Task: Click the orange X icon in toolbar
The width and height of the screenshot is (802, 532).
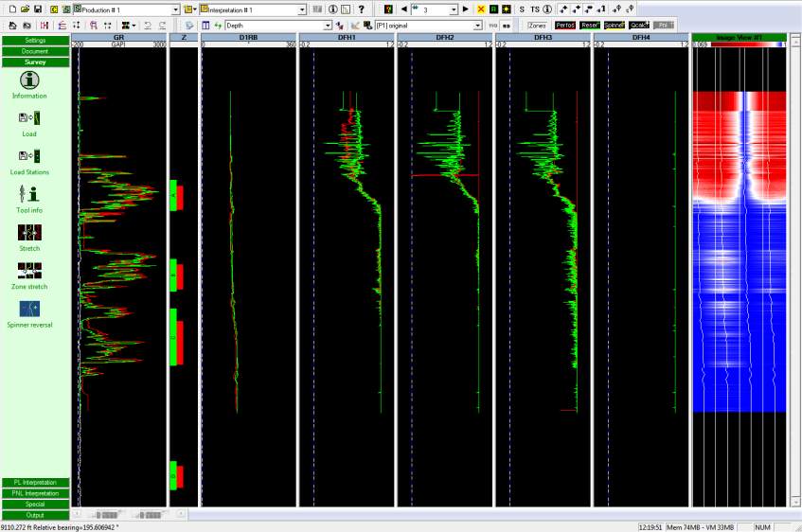Action: point(481,9)
